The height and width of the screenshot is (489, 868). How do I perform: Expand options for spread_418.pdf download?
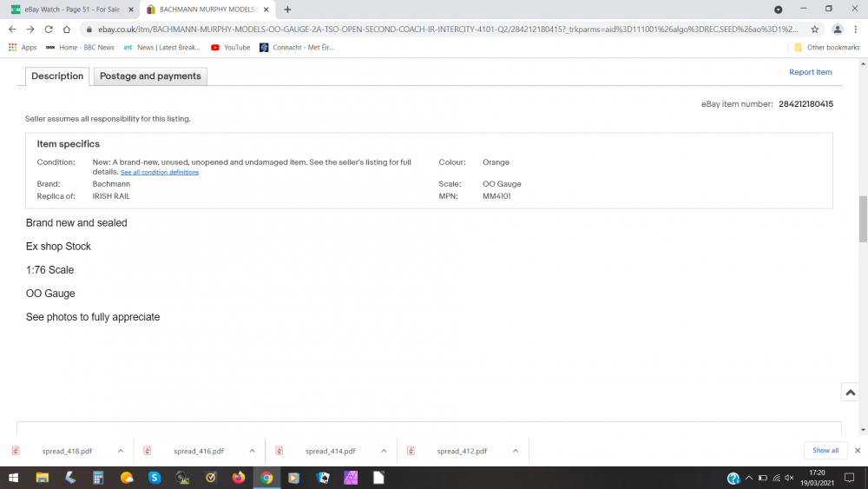tap(121, 451)
